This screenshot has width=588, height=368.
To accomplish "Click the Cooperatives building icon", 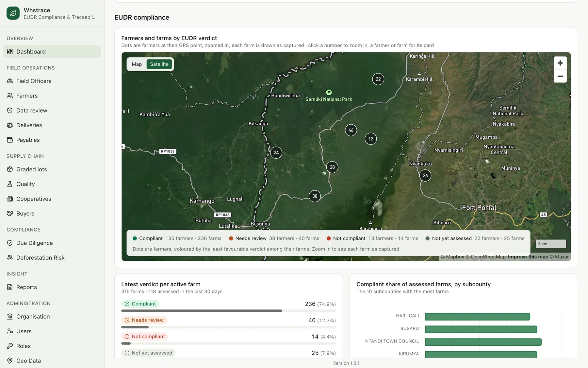I will click(10, 199).
